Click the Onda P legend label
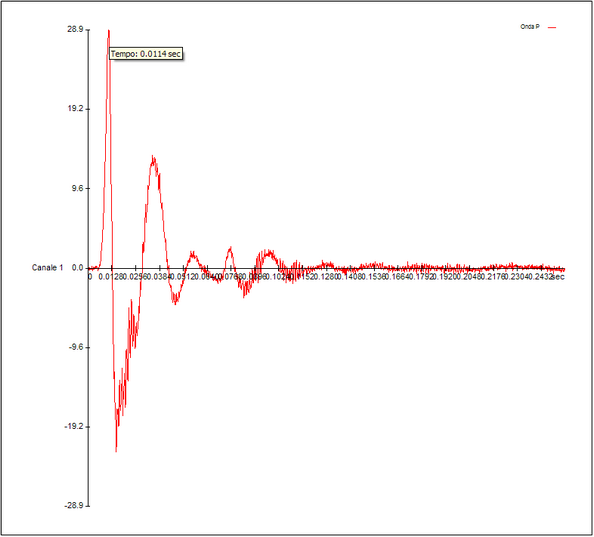Image resolution: width=594 pixels, height=537 pixels. [530, 27]
